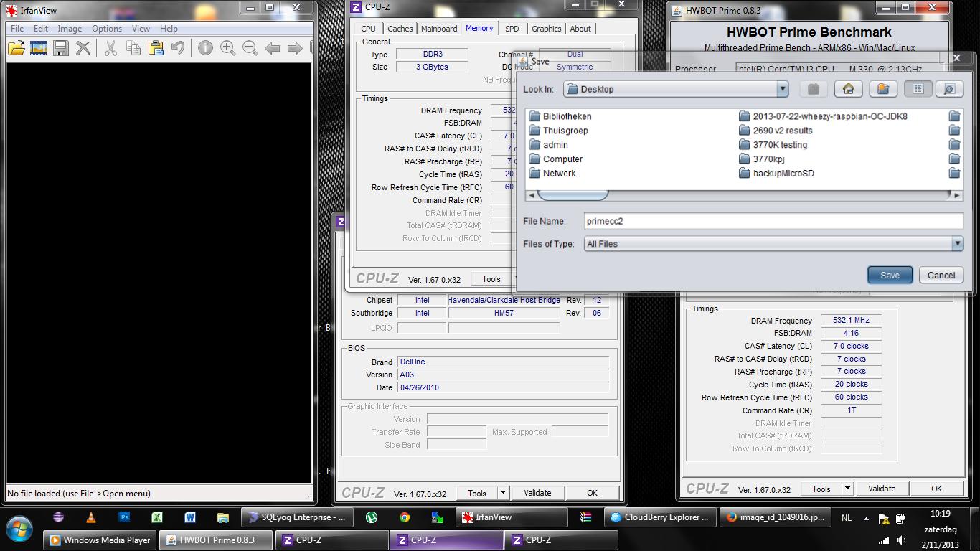Show hidden system tray icons
The height and width of the screenshot is (551, 980).
click(x=865, y=518)
